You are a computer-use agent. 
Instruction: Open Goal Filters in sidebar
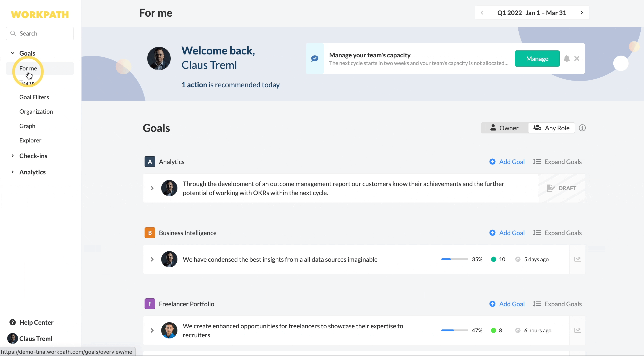pos(34,97)
